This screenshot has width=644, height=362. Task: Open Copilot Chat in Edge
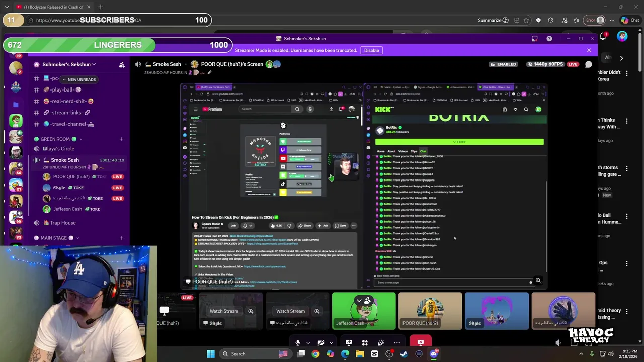point(630,20)
